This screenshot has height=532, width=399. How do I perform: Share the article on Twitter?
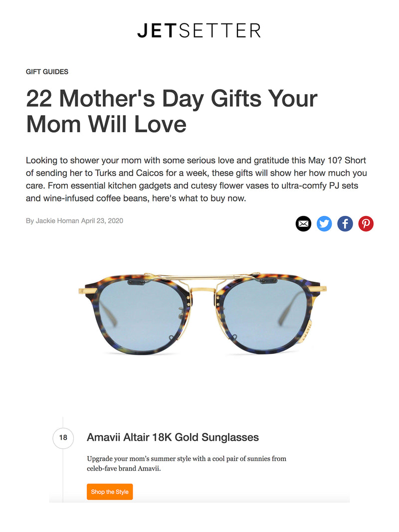point(324,224)
